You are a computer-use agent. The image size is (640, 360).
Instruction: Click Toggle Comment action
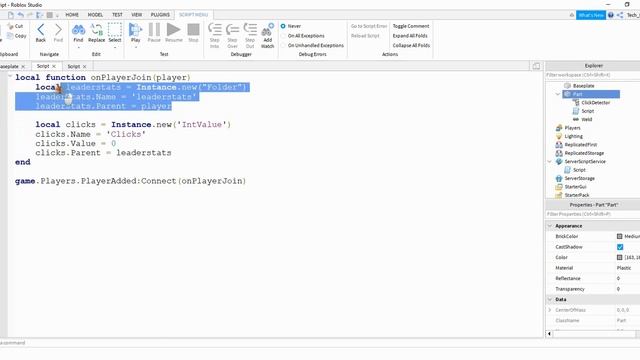pos(411,26)
